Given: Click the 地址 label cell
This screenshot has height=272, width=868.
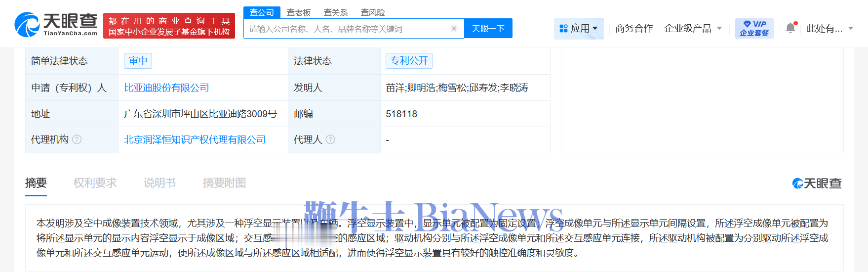Looking at the screenshot, I should coord(72,114).
